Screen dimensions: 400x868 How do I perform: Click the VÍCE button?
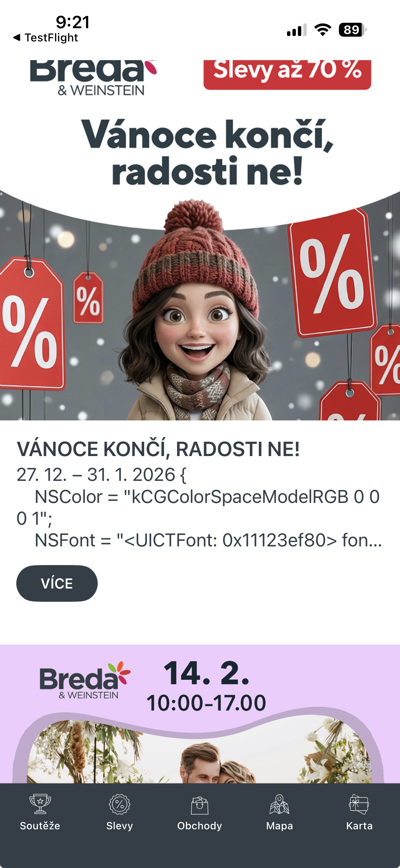(x=57, y=583)
